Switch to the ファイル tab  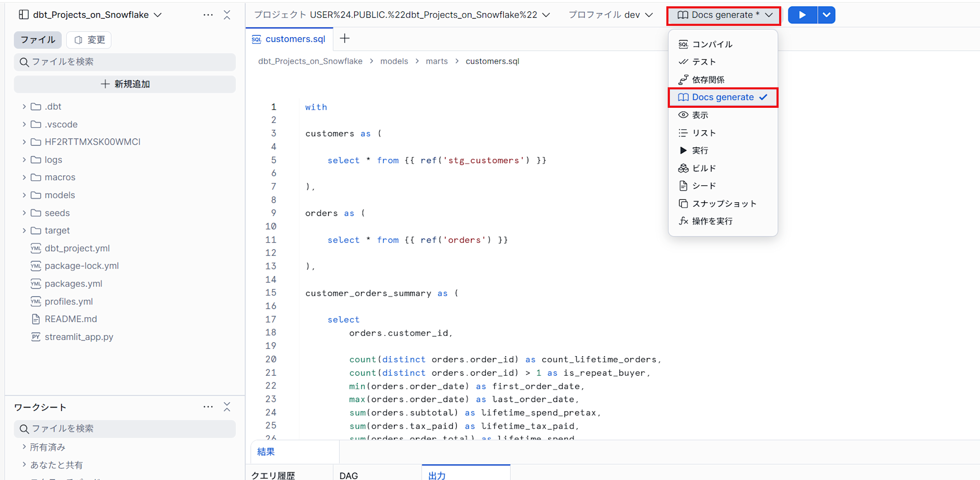tap(38, 40)
